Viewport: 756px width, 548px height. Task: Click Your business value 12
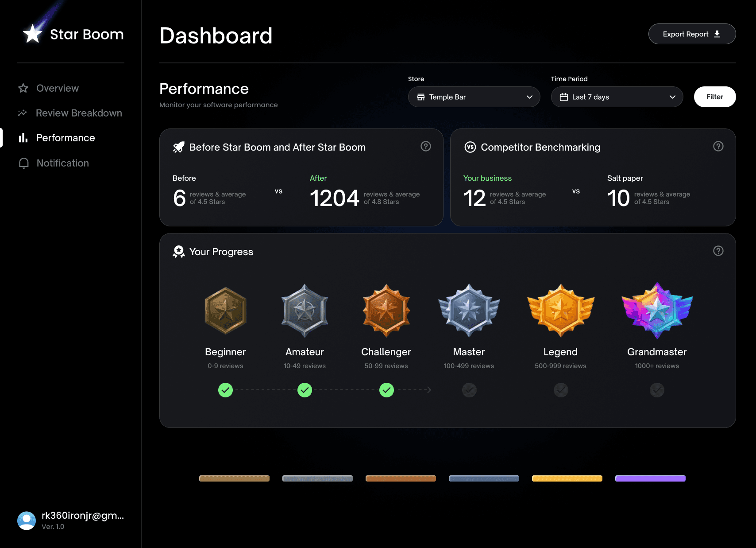coord(474,198)
